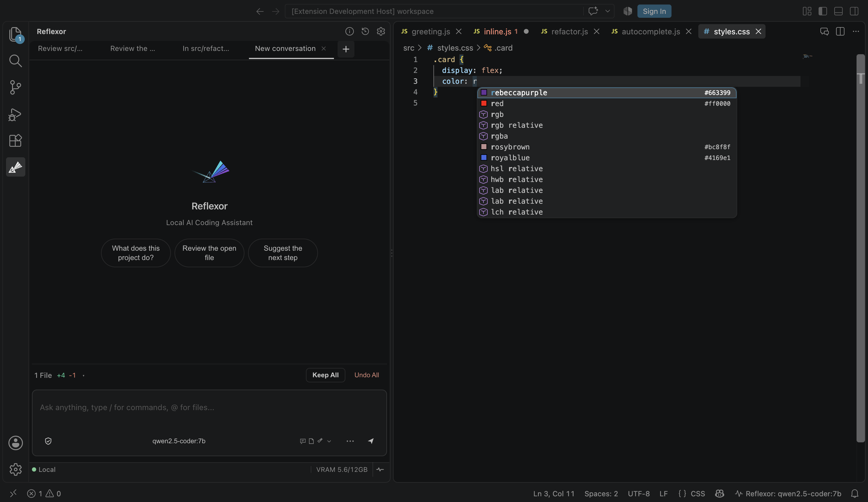Image resolution: width=868 pixels, height=502 pixels.
Task: Select the Reflexor icon in activity bar
Action: pos(15,167)
